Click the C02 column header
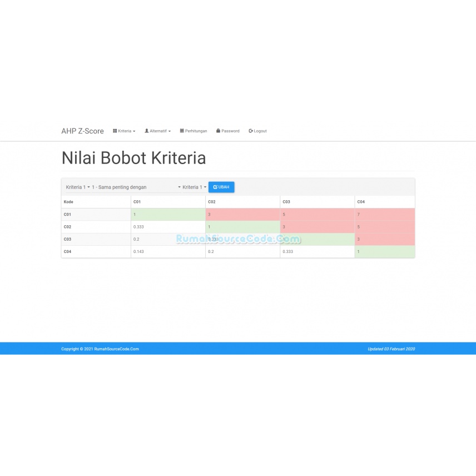 pyautogui.click(x=212, y=202)
